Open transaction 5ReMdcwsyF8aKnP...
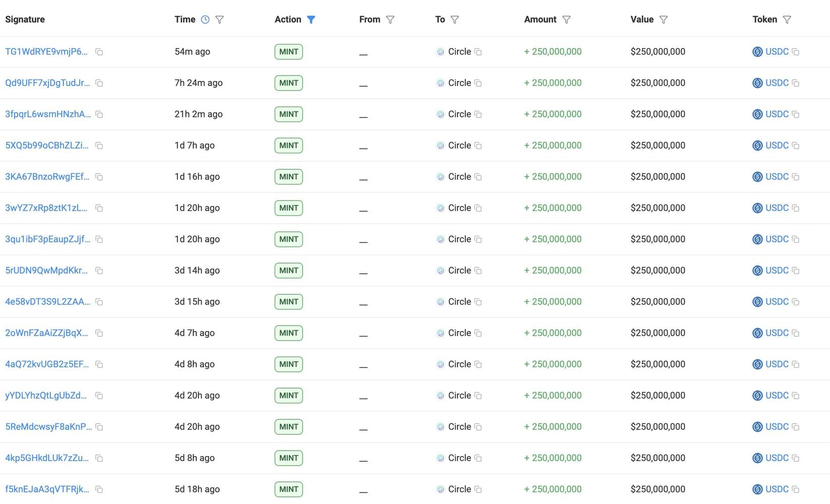 (48, 426)
